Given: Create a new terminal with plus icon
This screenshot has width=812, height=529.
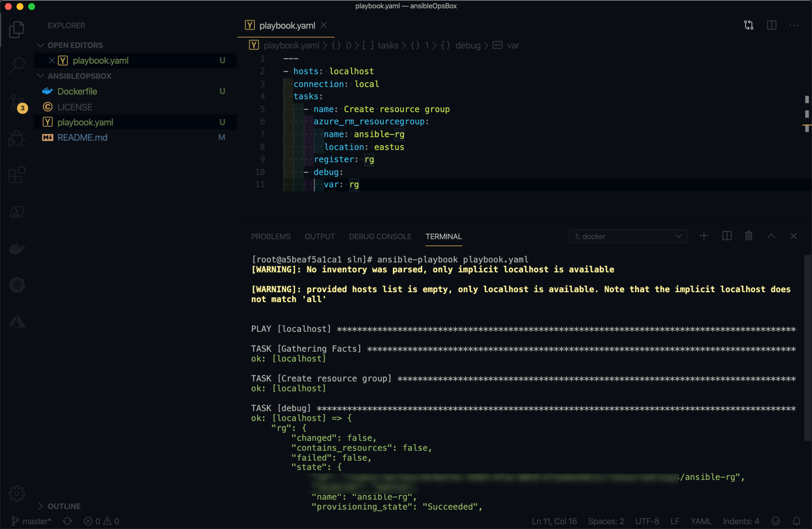Looking at the screenshot, I should click(x=704, y=236).
